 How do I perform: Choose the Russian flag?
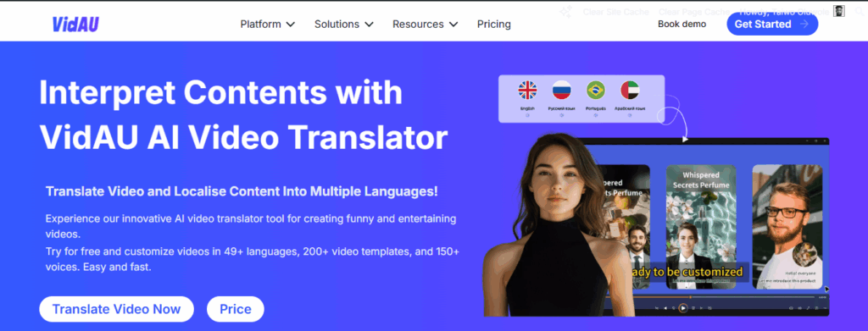561,90
